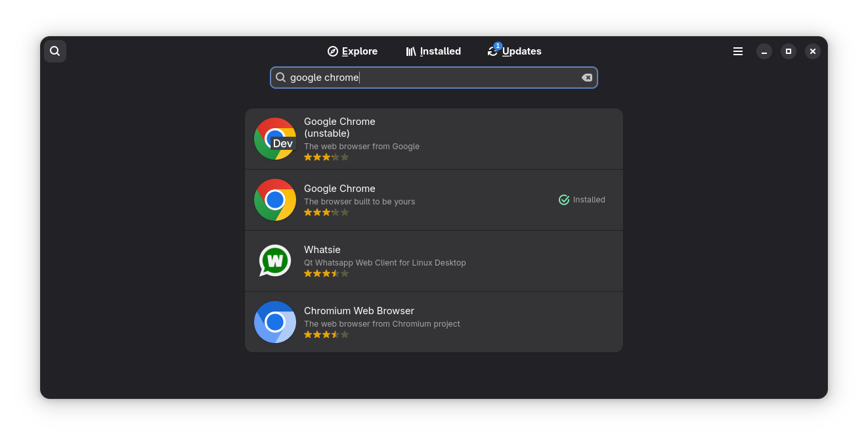Switch to the Installed tab
The width and height of the screenshot is (868, 443).
(433, 51)
